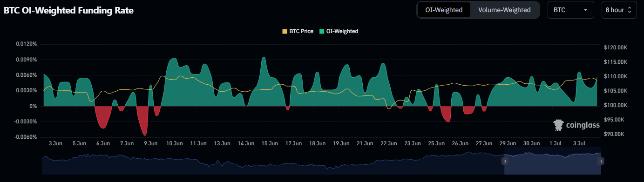Select the OI-Weighted tab

(444, 10)
